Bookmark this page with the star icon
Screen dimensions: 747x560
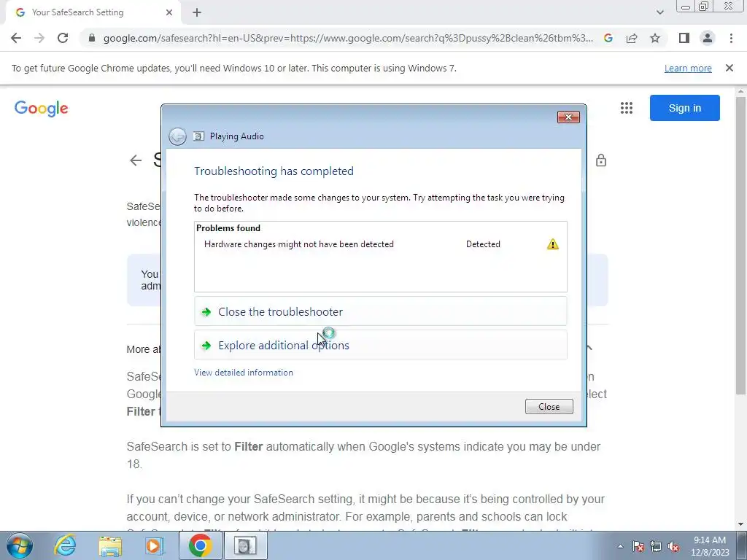tap(655, 38)
